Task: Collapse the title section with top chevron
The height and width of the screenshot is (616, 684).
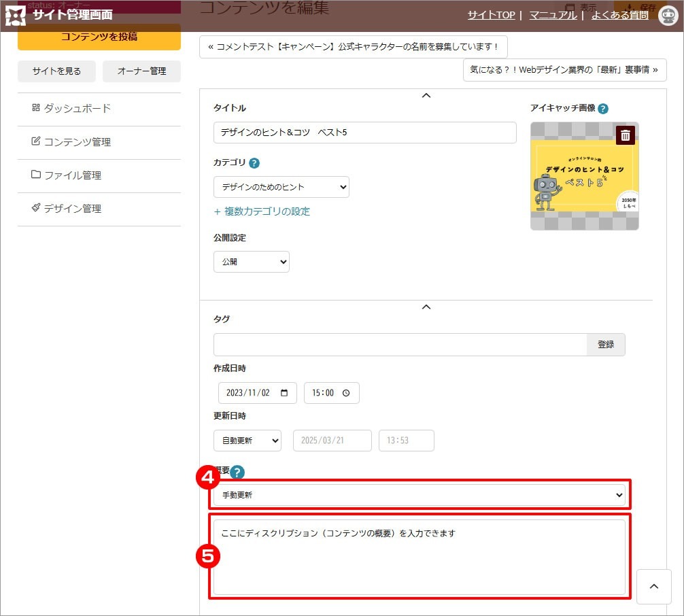Action: pos(426,96)
